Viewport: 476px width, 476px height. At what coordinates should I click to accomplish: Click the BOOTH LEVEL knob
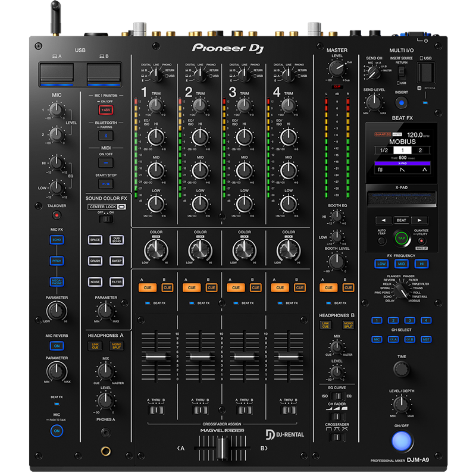tap(337, 261)
